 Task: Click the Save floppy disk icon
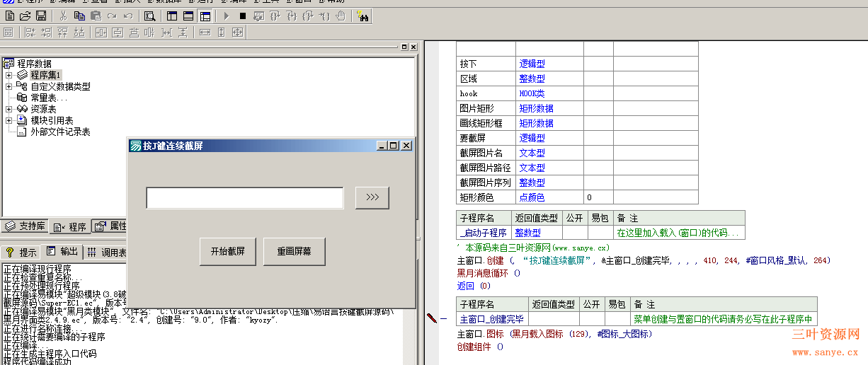[x=41, y=16]
